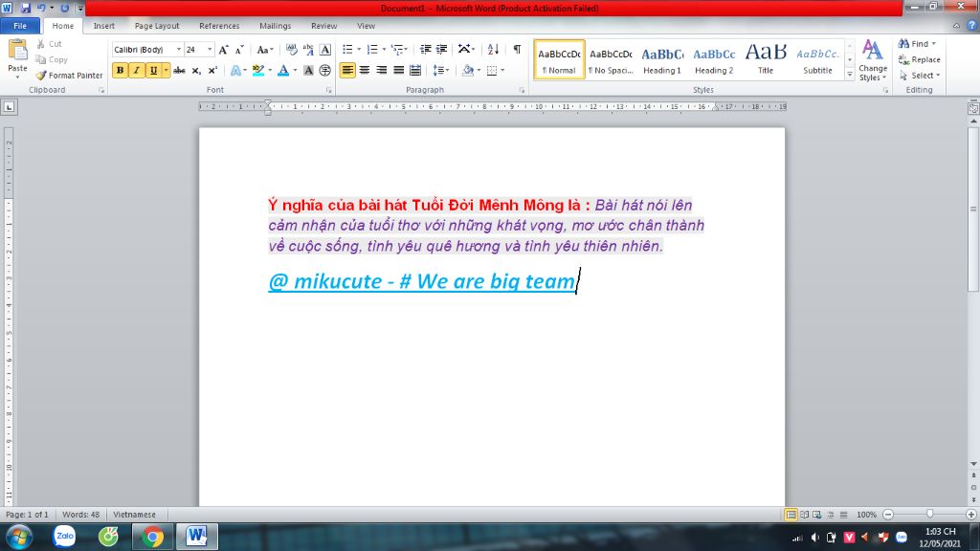Open the font name dropdown Calibri (Body)

(x=179, y=50)
